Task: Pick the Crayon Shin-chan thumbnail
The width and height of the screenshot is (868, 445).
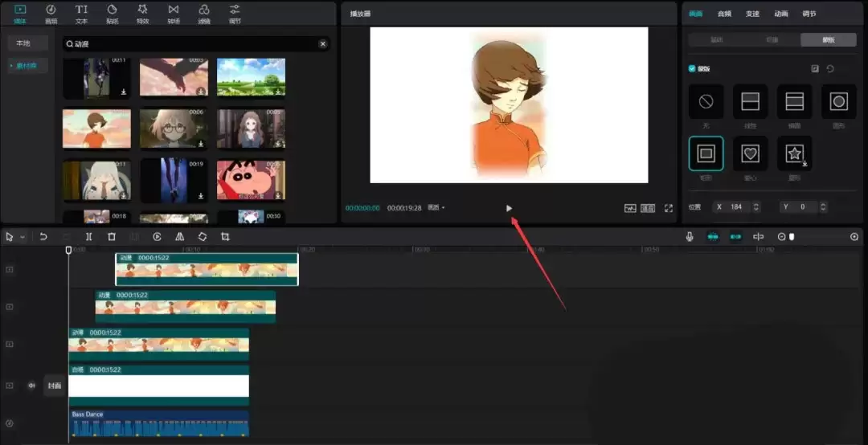Action: [252, 181]
